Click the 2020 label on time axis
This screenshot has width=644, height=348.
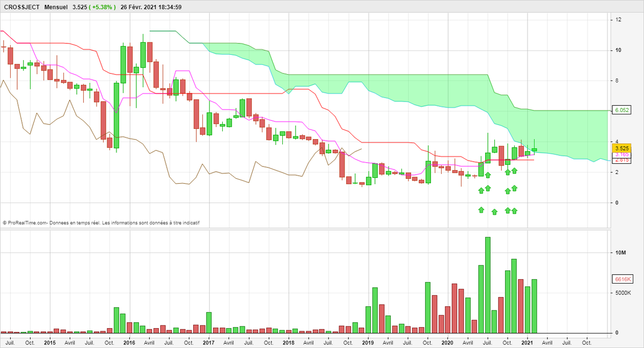[448, 342]
